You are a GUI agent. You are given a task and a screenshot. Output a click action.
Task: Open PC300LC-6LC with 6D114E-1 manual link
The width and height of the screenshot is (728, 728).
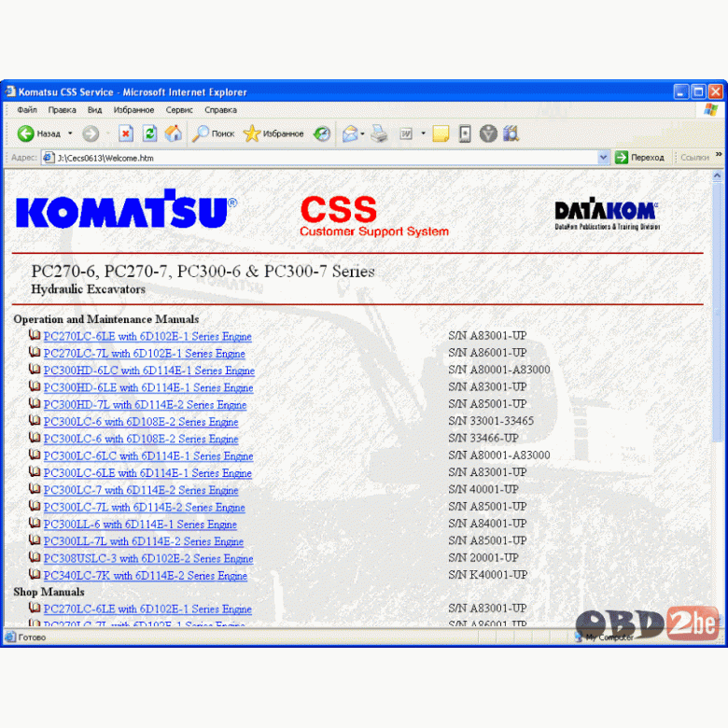tap(148, 456)
